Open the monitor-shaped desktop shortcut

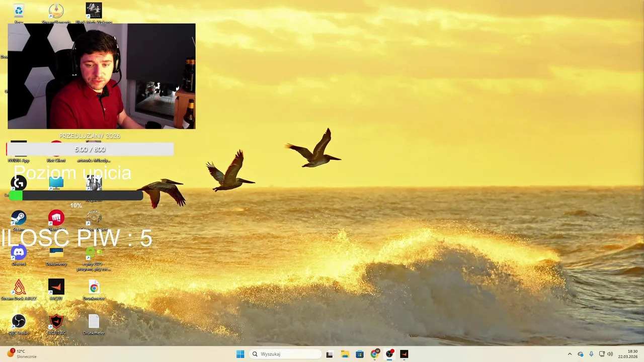pyautogui.click(x=56, y=184)
